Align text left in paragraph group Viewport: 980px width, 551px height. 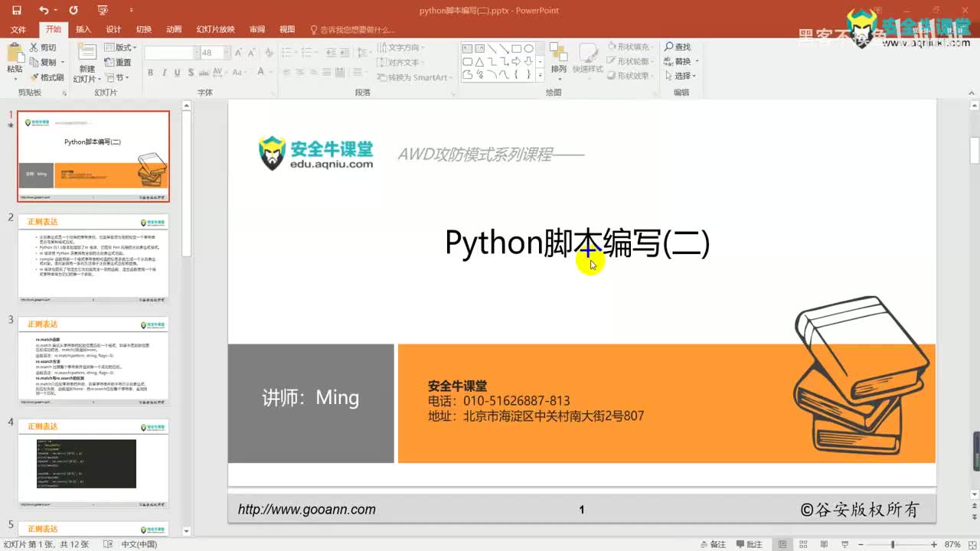click(x=286, y=73)
